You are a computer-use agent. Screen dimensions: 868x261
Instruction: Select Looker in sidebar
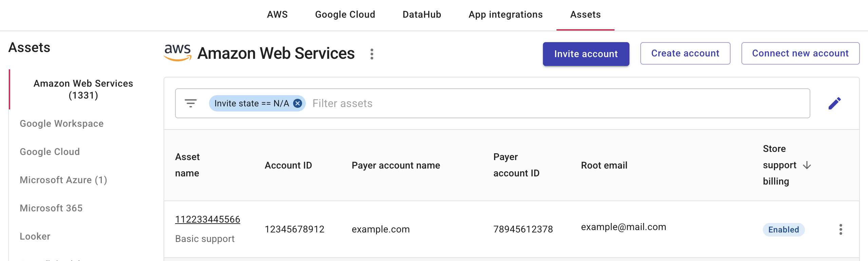coord(35,237)
